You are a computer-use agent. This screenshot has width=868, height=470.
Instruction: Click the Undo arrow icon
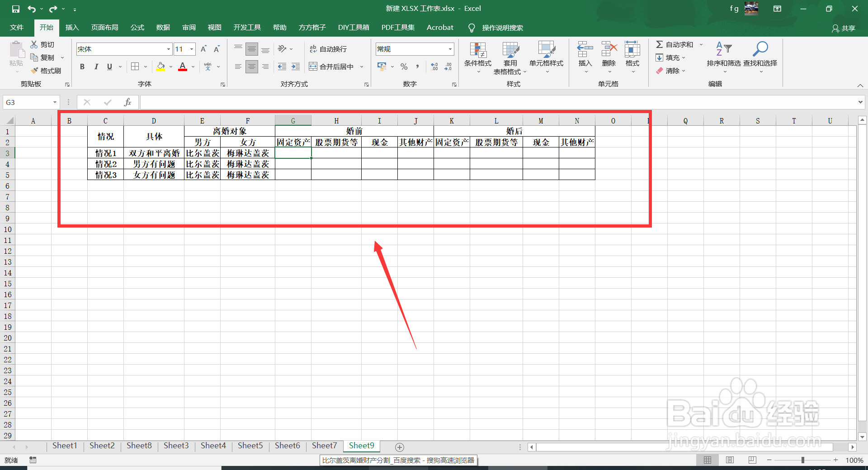point(31,9)
